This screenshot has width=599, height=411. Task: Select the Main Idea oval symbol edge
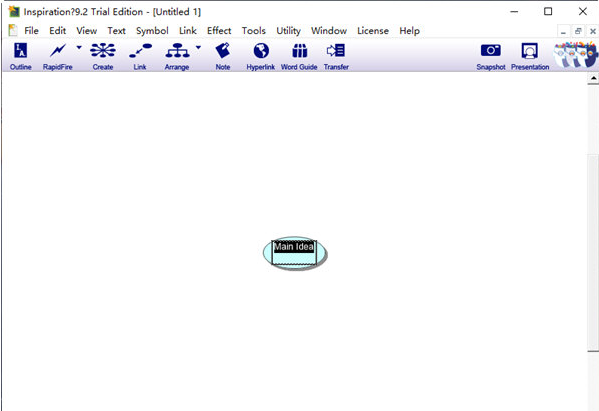(x=266, y=253)
